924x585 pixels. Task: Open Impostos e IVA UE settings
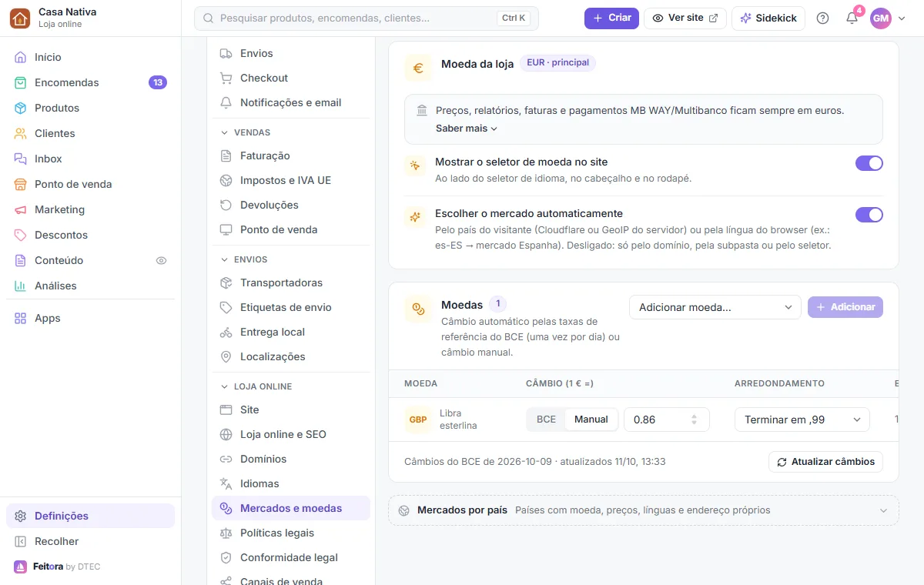[291, 180]
